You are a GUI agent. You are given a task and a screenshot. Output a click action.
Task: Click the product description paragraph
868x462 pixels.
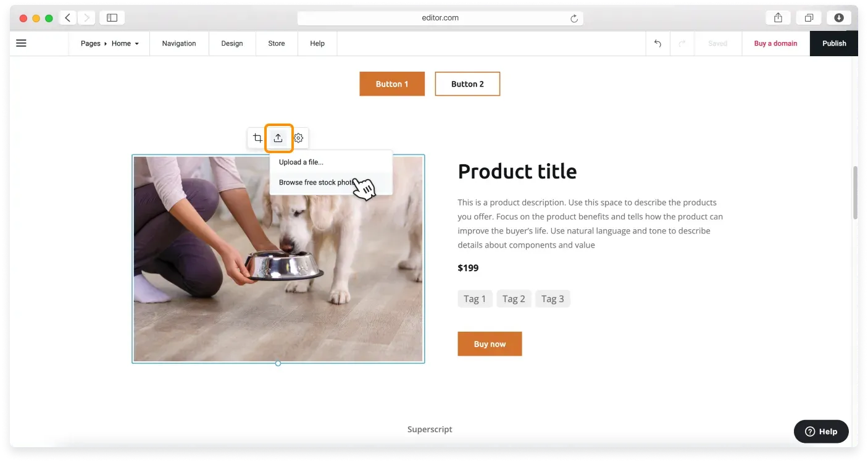click(x=590, y=224)
